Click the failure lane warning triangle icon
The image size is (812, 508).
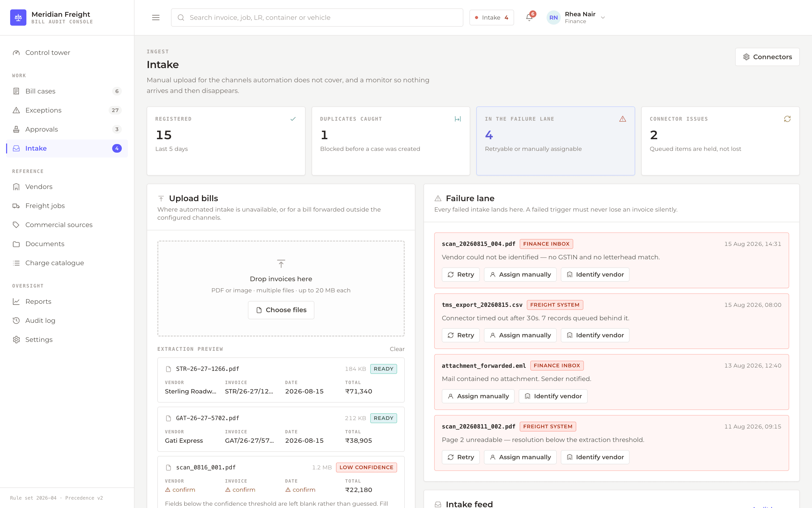tap(623, 119)
